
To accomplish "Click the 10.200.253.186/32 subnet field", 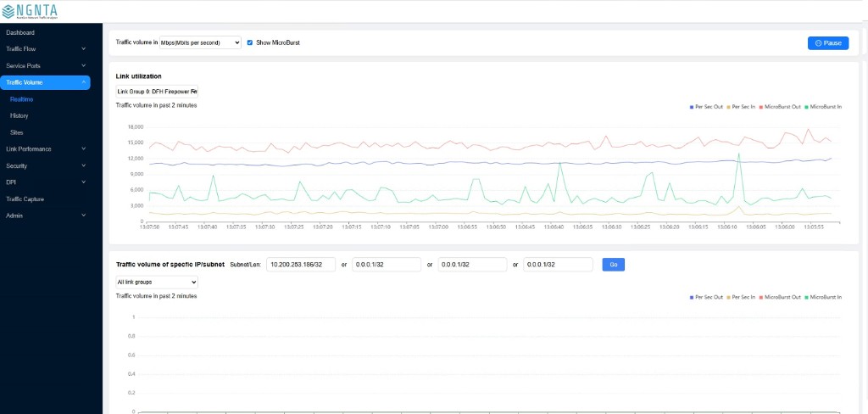I will coord(301,265).
